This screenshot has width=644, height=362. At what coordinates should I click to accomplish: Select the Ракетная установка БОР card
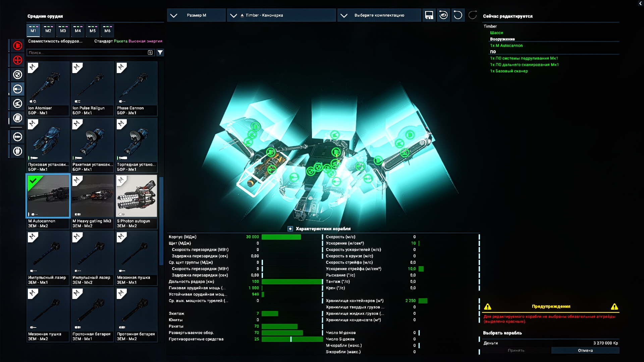[92, 145]
